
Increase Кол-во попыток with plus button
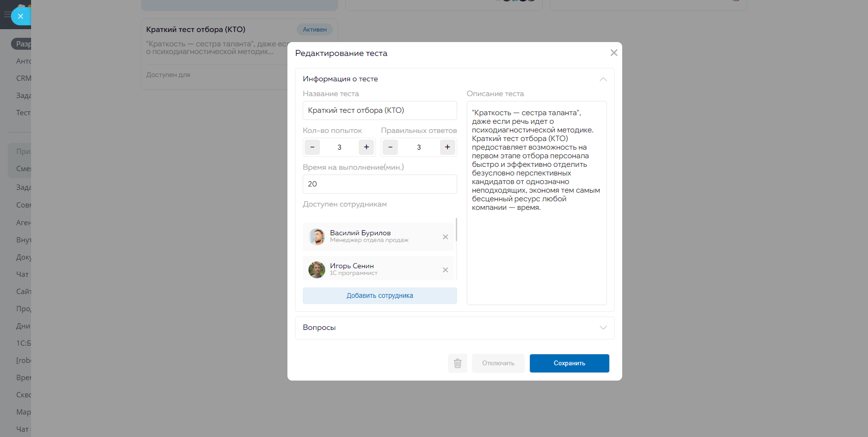coord(366,147)
